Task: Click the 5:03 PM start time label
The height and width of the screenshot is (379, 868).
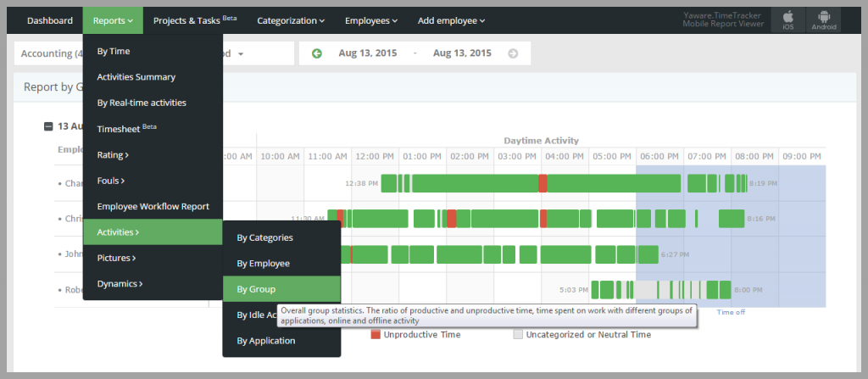Action: (x=574, y=289)
